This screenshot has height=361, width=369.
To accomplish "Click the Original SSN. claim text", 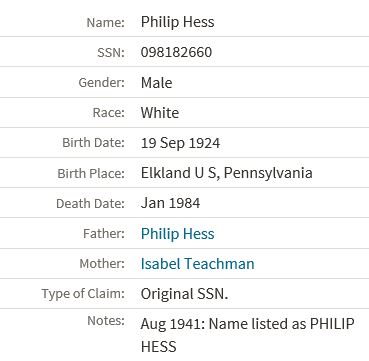I will click(x=184, y=294).
